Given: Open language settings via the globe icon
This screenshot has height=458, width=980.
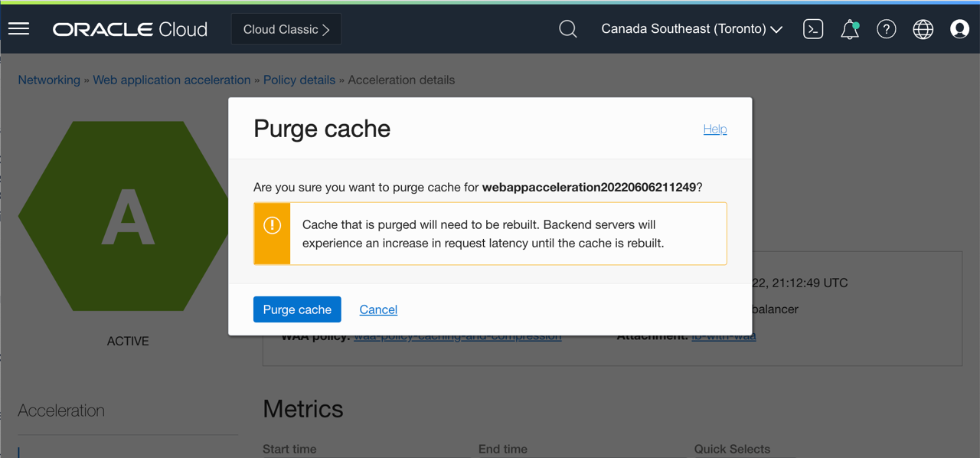Looking at the screenshot, I should click(x=923, y=28).
